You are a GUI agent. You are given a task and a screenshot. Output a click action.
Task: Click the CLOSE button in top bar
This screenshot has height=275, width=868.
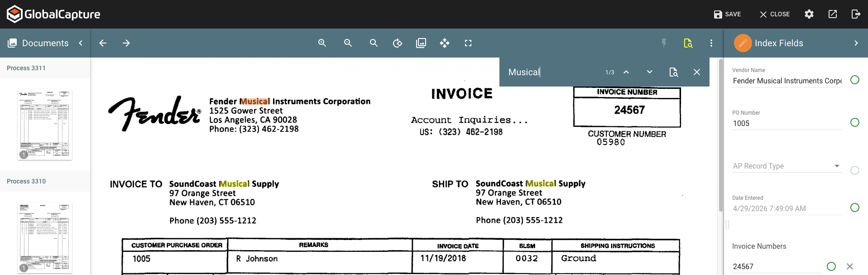pyautogui.click(x=774, y=14)
